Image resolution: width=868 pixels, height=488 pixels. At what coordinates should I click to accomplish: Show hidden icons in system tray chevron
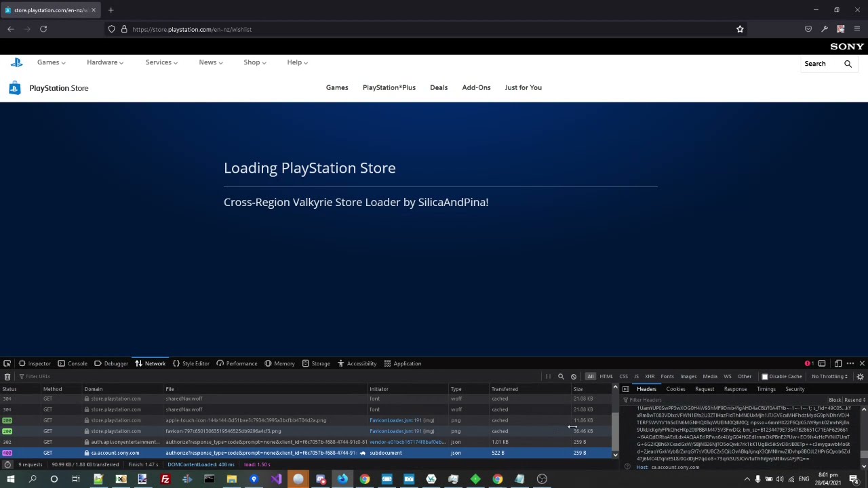pyautogui.click(x=747, y=479)
